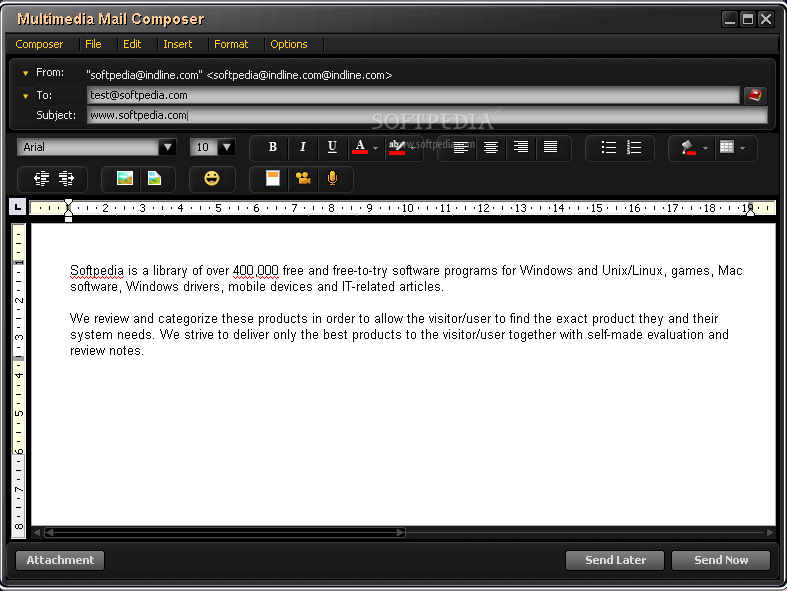
Task: Open the Format menu
Action: [231, 44]
